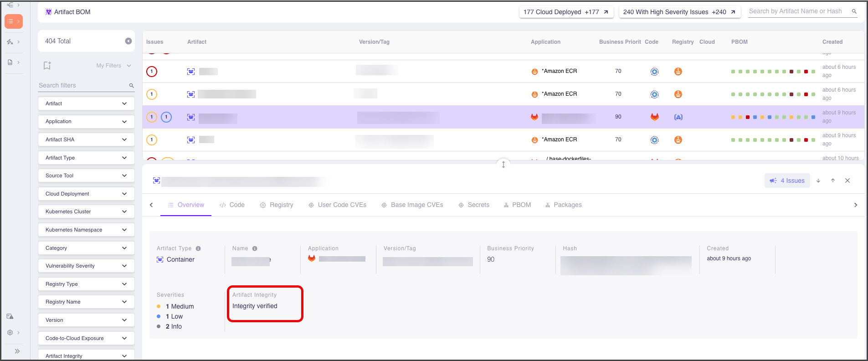Go to the next artifact with down arrow
The height and width of the screenshot is (361, 868).
click(818, 181)
